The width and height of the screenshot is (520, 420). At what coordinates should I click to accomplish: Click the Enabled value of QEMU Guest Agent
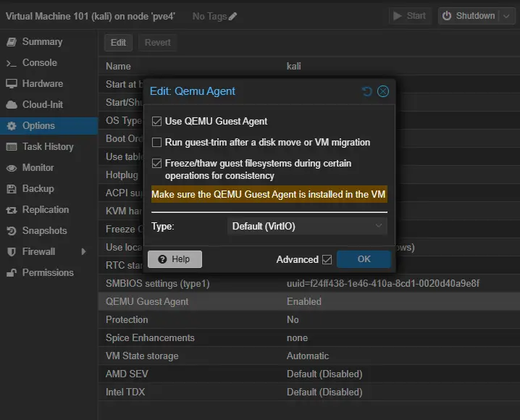click(303, 301)
